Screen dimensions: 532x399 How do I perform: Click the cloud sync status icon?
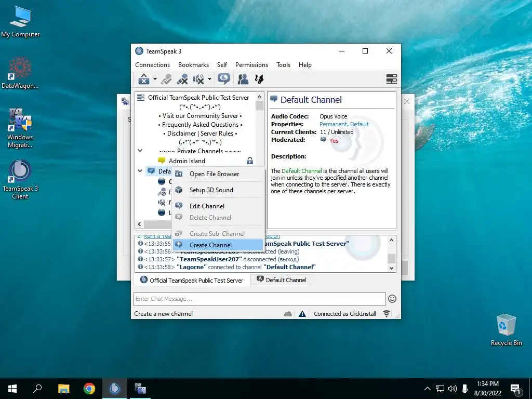pos(288,314)
